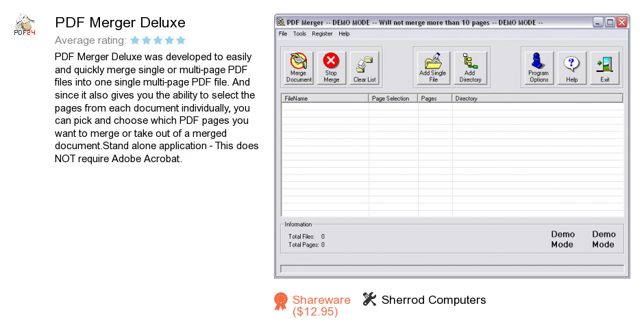Click the Directory column header

coord(538,99)
